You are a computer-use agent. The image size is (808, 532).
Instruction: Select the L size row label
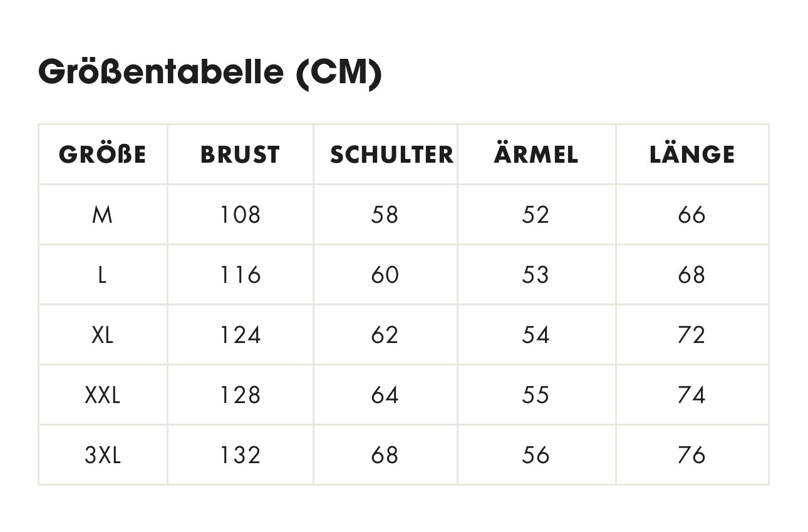coord(102,275)
